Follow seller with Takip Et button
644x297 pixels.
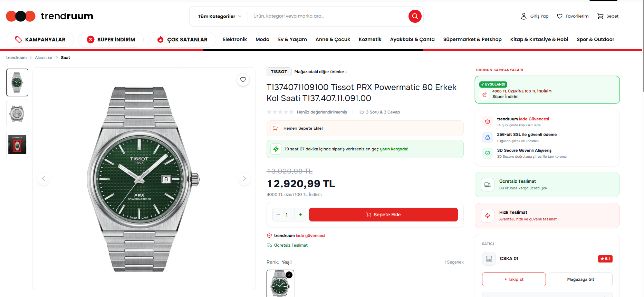point(514,279)
